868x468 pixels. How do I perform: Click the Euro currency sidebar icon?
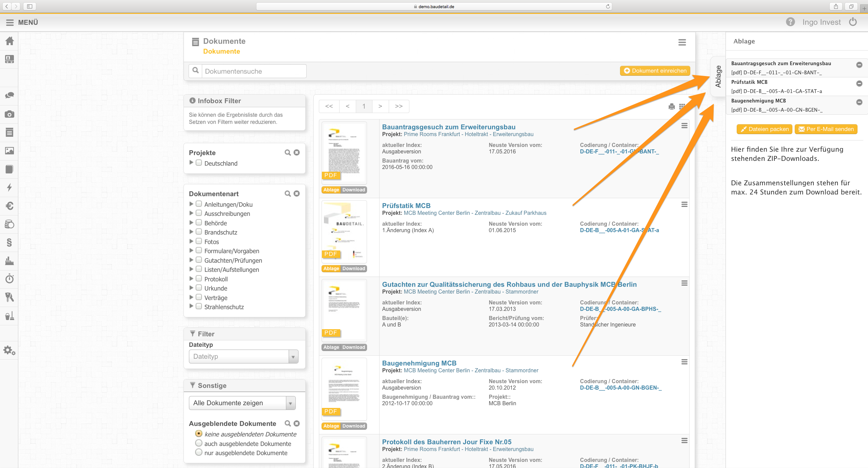(x=9, y=206)
